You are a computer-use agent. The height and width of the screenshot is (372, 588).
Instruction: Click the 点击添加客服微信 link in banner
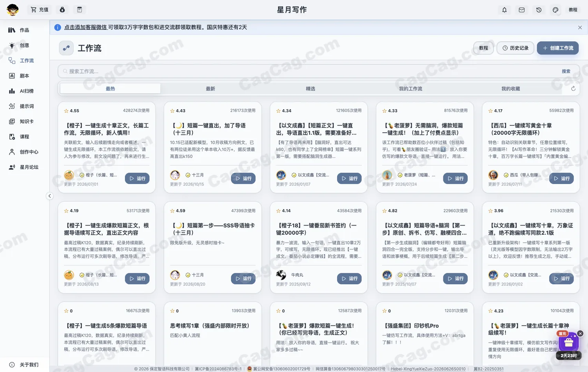coord(85,27)
